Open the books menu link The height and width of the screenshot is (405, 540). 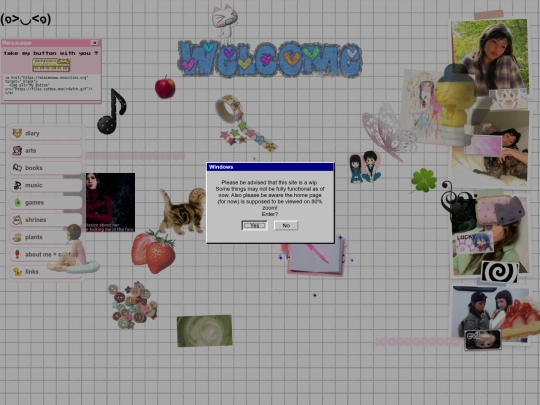46,168
